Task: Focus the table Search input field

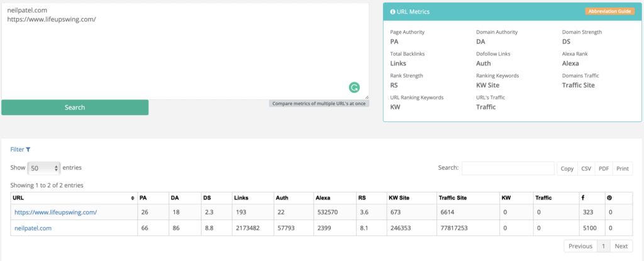Action: point(508,168)
